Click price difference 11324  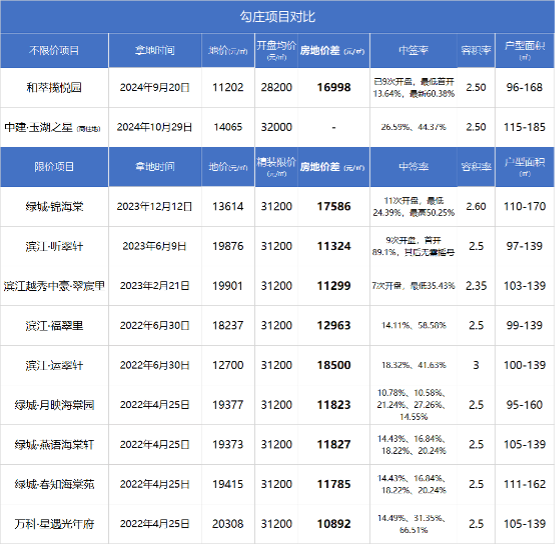click(x=334, y=246)
